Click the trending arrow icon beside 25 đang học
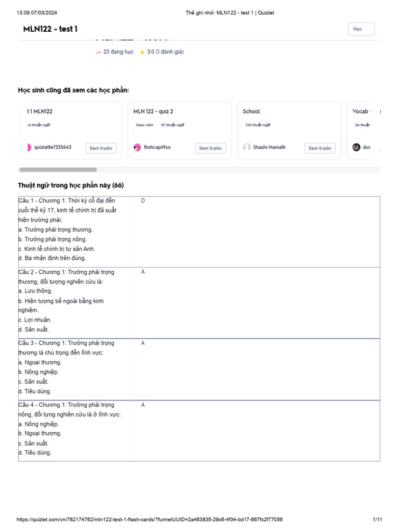Screen dimensions: 399x532 tap(98, 52)
